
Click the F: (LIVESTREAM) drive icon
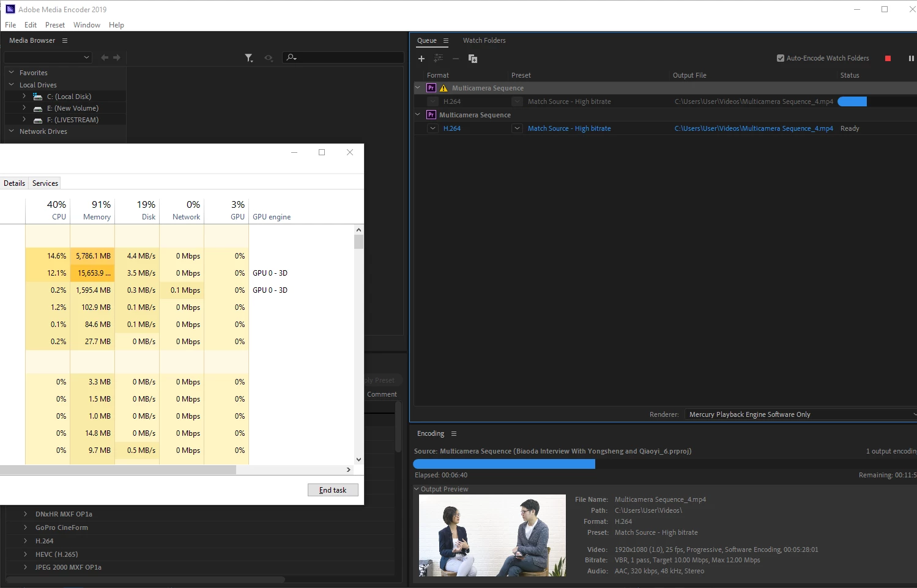pos(38,120)
